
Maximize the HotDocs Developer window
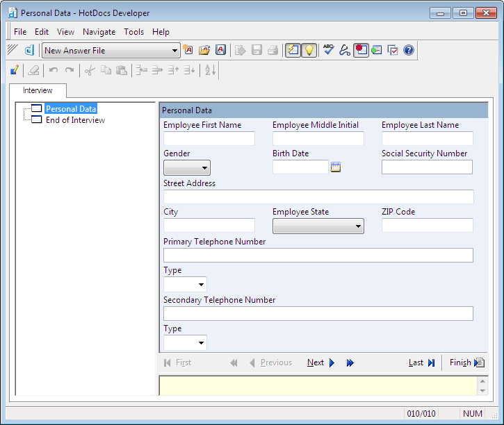pyautogui.click(x=463, y=13)
